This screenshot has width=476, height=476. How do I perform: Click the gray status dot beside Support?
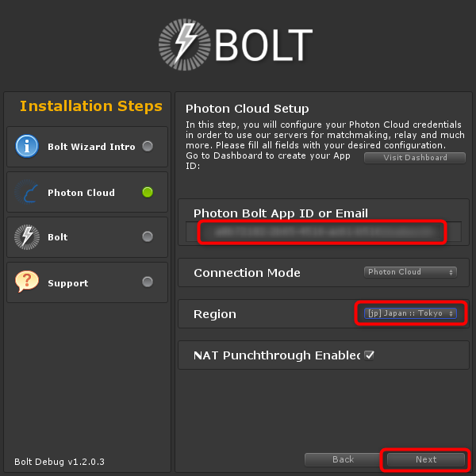coord(148,282)
